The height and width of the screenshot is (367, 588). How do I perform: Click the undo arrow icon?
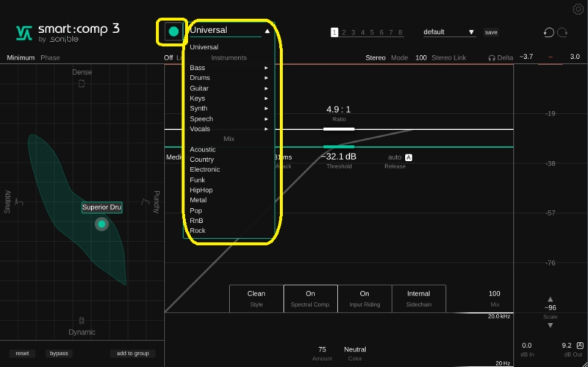point(548,32)
